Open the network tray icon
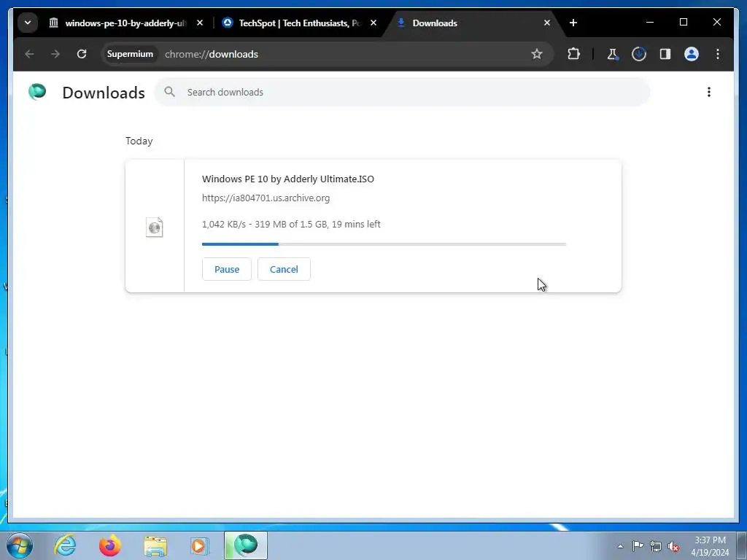This screenshot has width=747, height=560. 656,546
